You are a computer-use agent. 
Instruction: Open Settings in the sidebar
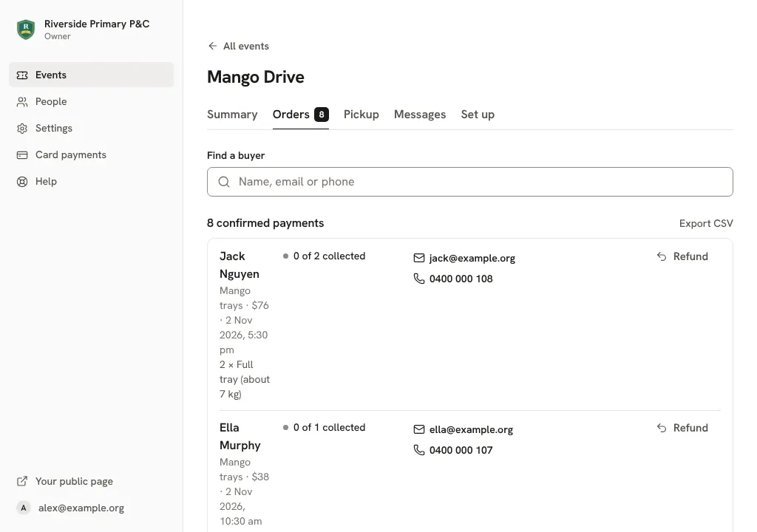[x=91, y=128]
